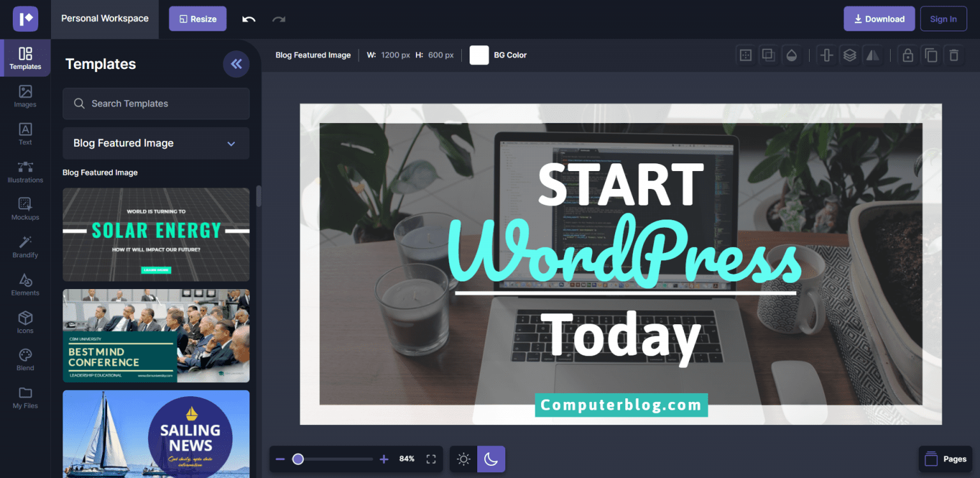Screen dimensions: 980x478
Task: Switch to dark mode with the moon icon
Action: (491, 459)
